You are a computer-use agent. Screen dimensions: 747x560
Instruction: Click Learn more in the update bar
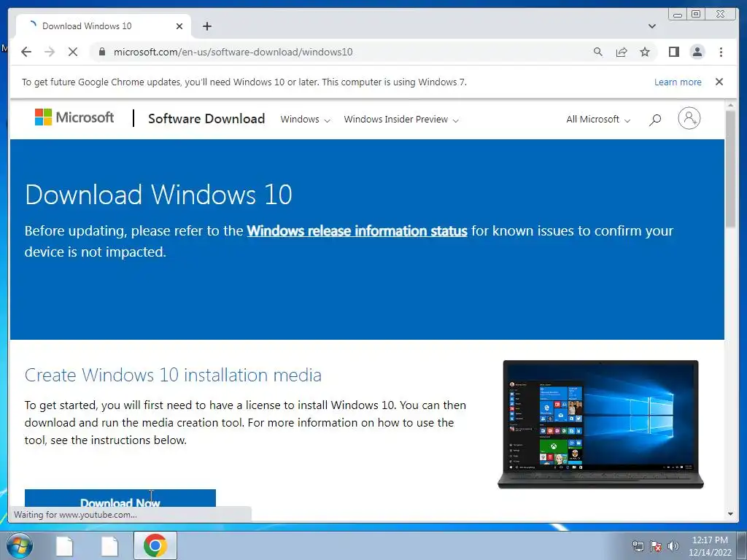[x=678, y=82]
